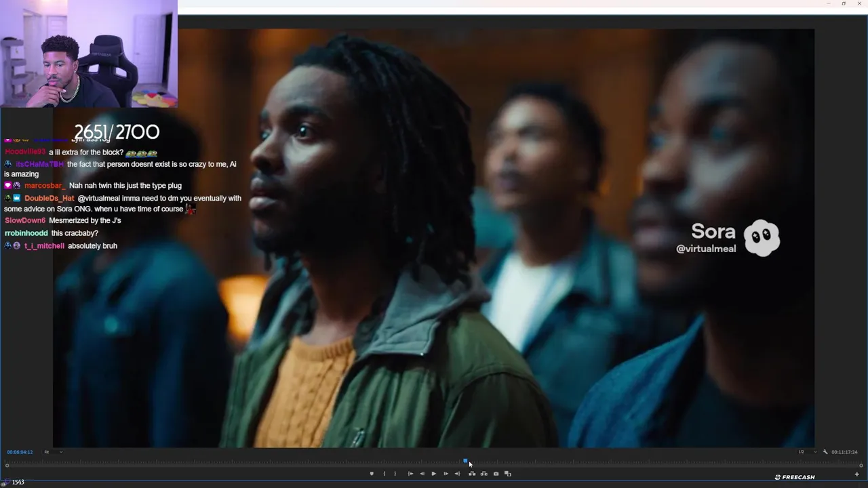868x488 pixels.
Task: Click the t_i_mitchell chat username
Action: (x=44, y=246)
